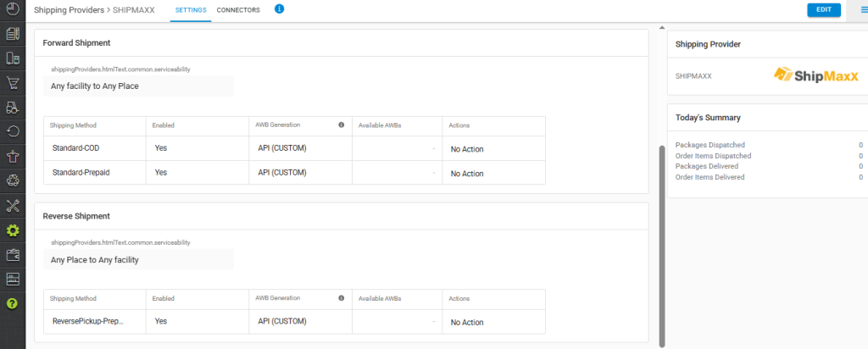
Task: Click Shipping Providers breadcrumb link
Action: coord(71,10)
